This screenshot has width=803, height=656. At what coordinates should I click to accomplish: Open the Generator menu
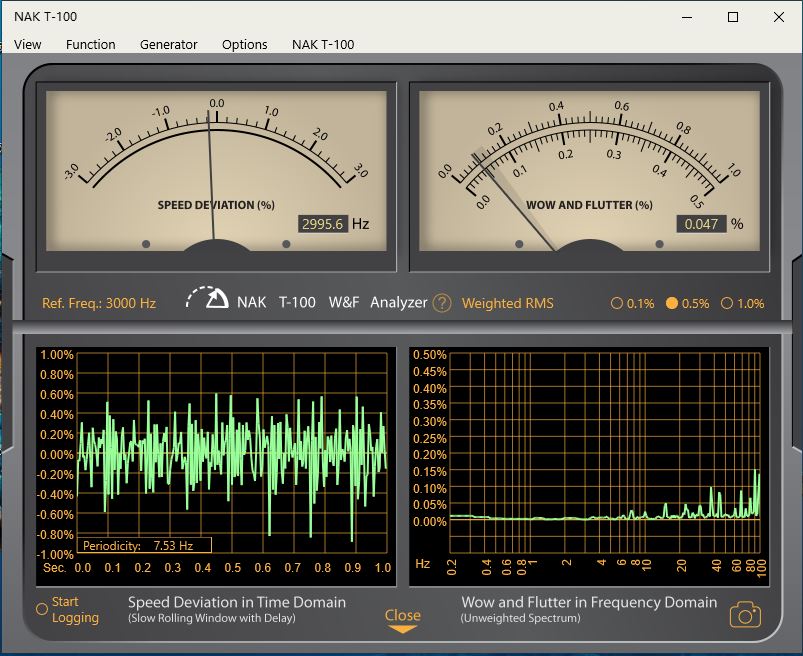coord(168,45)
